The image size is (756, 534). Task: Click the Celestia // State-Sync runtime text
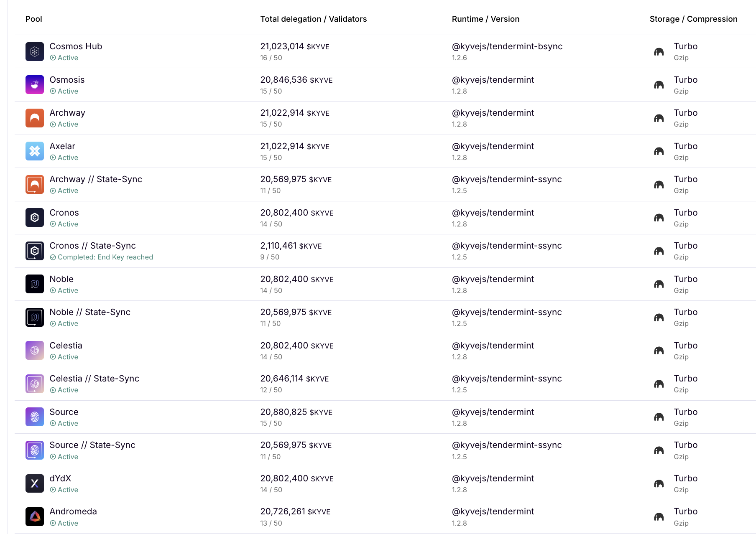pyautogui.click(x=507, y=379)
